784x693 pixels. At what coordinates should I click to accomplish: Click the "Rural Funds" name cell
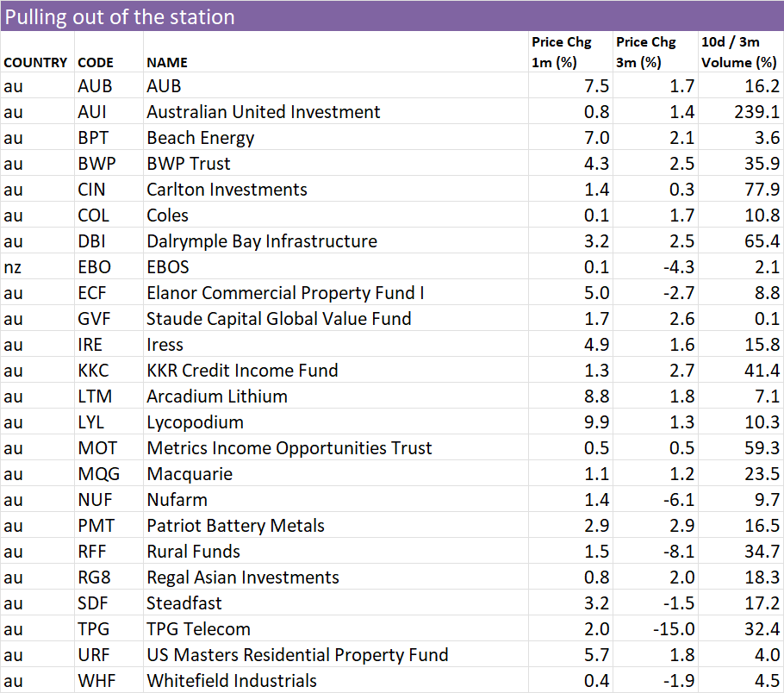click(194, 552)
